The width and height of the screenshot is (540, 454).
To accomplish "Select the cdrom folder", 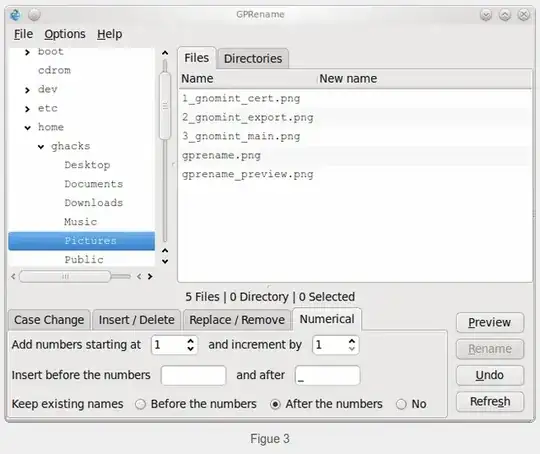I will [x=54, y=70].
